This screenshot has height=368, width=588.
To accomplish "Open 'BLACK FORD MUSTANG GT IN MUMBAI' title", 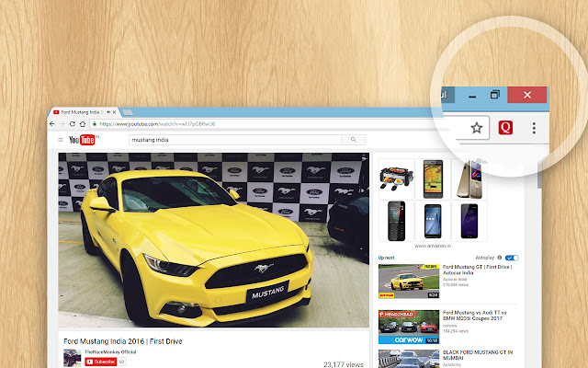I will click(x=478, y=355).
